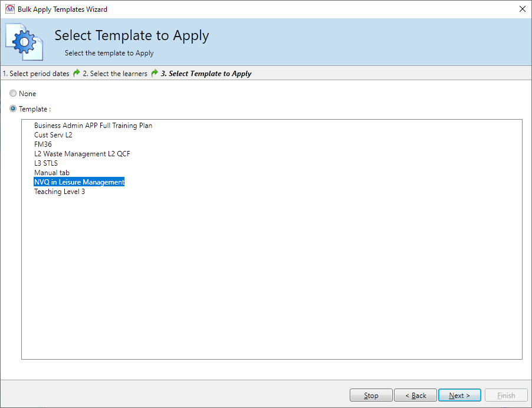
Task: Select the Manual tab template
Action: point(52,173)
